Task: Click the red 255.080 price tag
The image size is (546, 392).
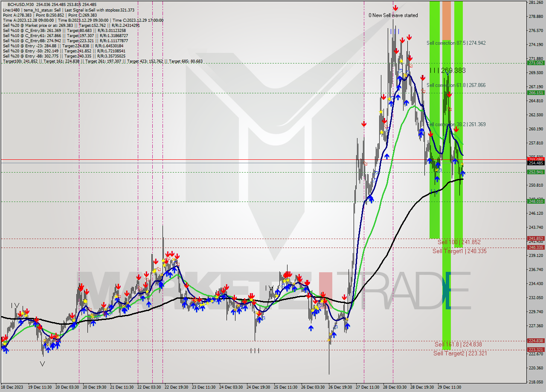Action: pos(536,159)
